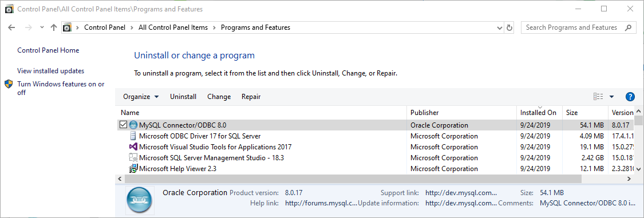
Task: Navigate to All Control Panel Items breadcrumb
Action: click(173, 27)
